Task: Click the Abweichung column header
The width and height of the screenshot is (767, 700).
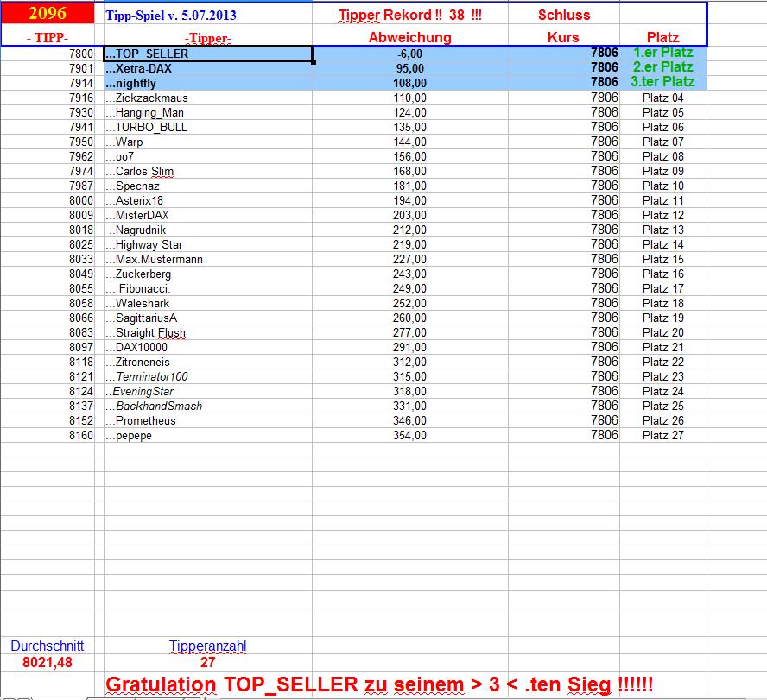Action: pos(410,37)
